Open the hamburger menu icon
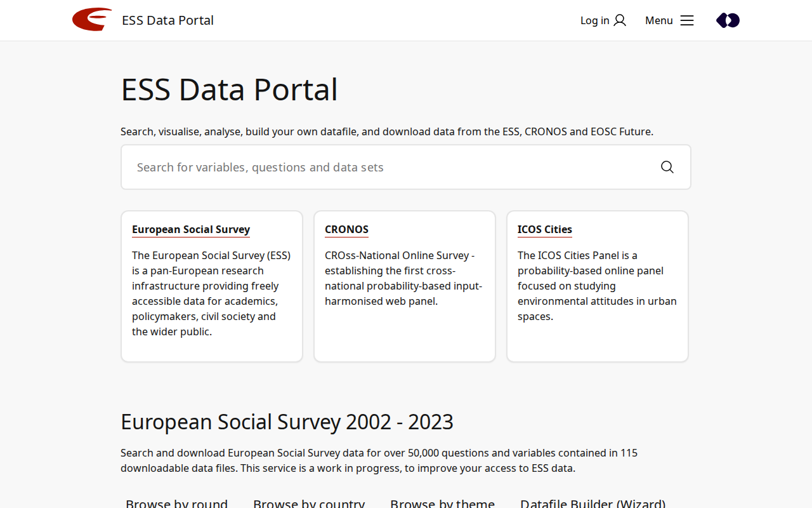Viewport: 812px width, 508px height. [687, 20]
